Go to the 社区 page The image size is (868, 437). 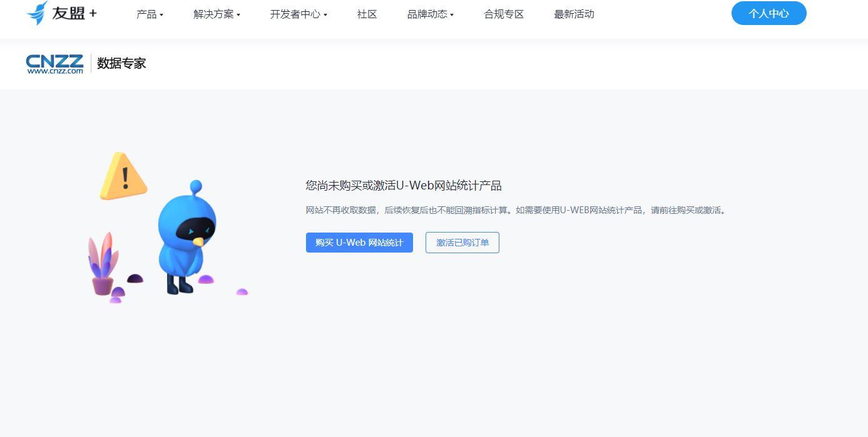367,14
